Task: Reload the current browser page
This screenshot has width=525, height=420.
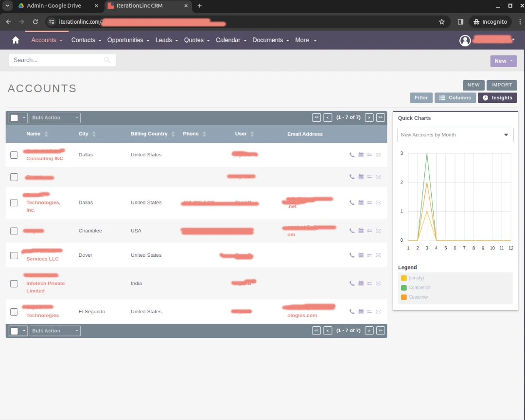Action: (35, 22)
